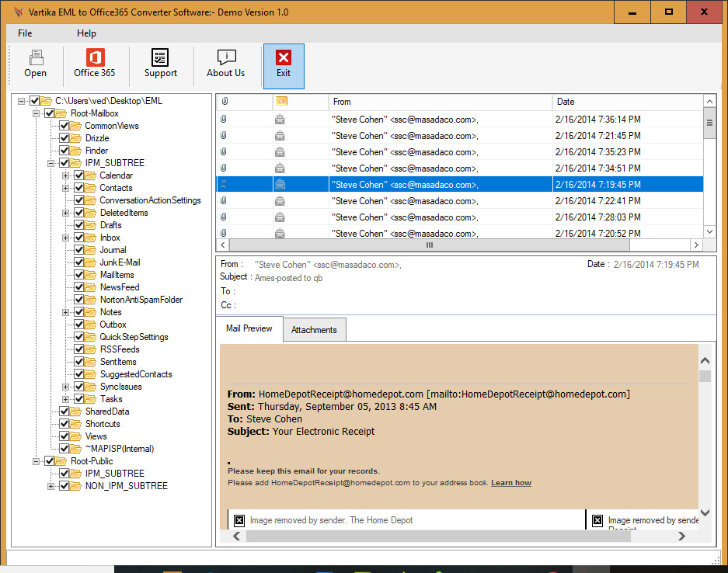728x573 pixels.
Task: Click mail icon in selected 7:19:45 PM row
Action: [280, 185]
